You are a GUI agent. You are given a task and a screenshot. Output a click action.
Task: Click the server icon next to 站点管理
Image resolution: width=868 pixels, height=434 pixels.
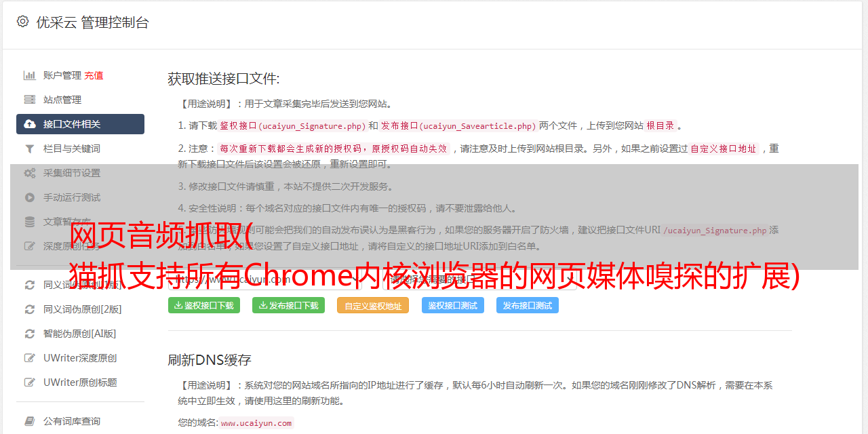[x=30, y=100]
